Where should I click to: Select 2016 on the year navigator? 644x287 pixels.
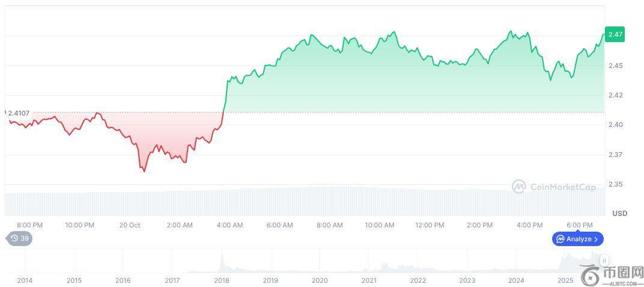coord(123,280)
